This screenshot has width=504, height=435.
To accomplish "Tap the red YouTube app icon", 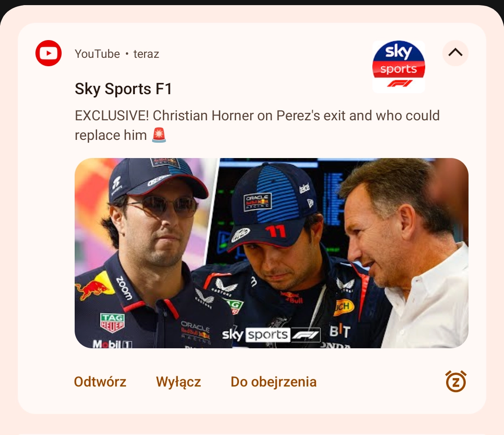I will pos(49,53).
